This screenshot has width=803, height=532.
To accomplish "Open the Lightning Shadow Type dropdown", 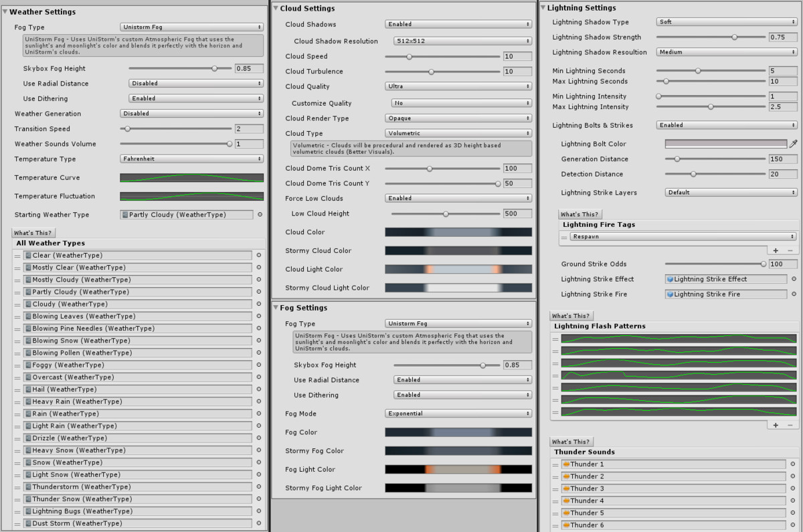I will point(727,22).
